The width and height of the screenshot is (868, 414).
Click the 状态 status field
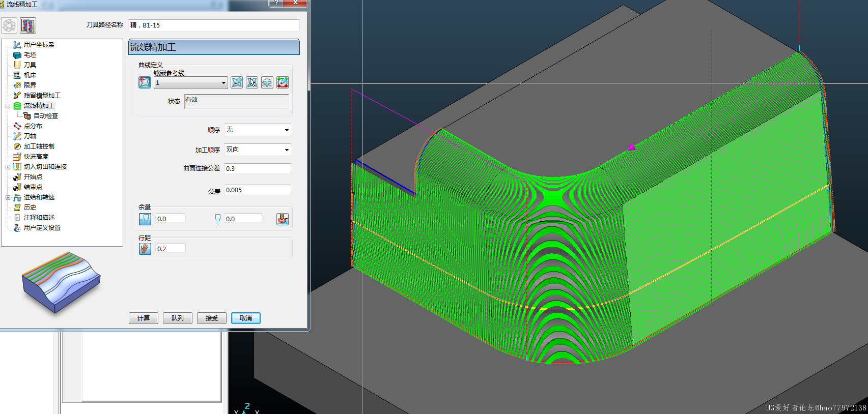click(237, 101)
